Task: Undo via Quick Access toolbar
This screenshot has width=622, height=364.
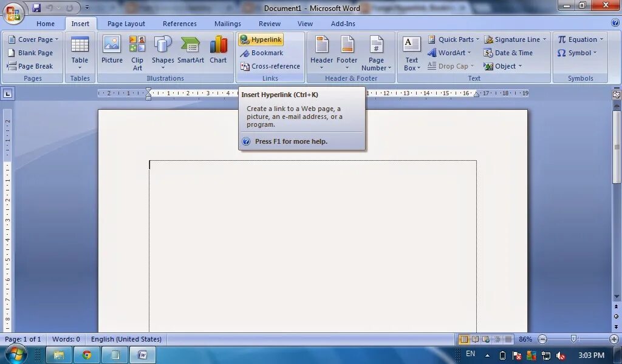Action: tap(50, 7)
